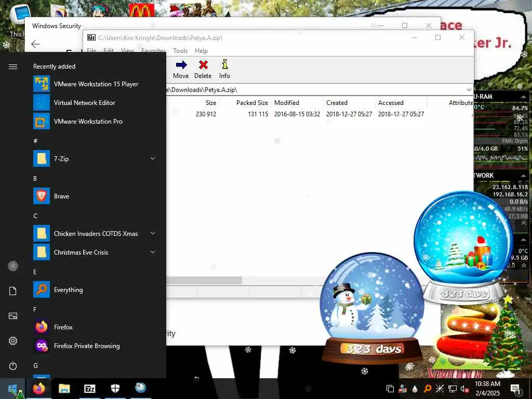Click the gift-box snow globe widget
The image size is (532, 399).
464,248
